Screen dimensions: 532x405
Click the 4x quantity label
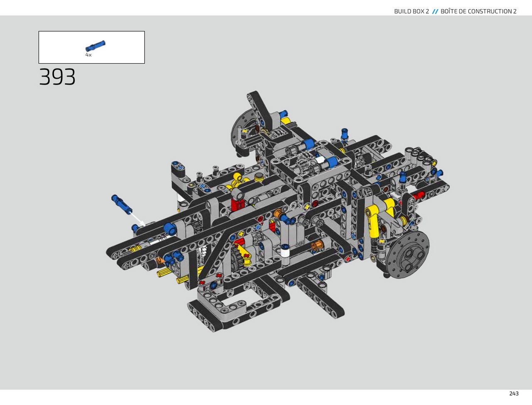tap(89, 55)
